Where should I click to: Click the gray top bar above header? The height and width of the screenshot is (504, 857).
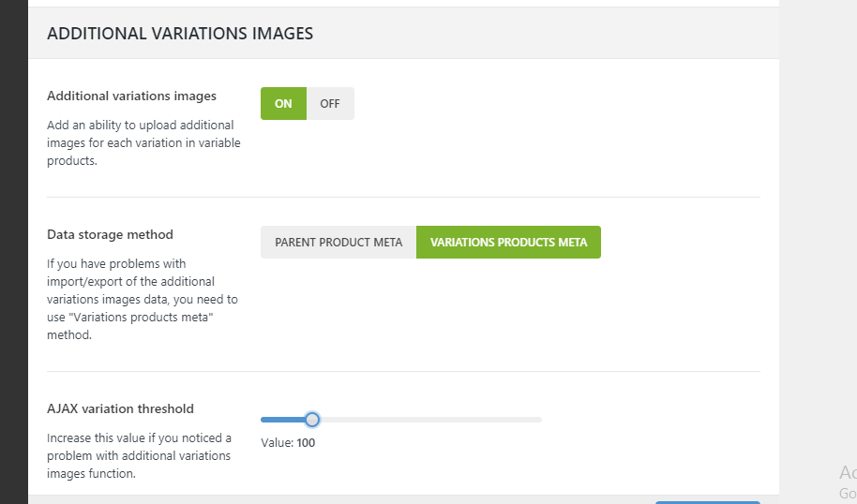coord(403,3)
